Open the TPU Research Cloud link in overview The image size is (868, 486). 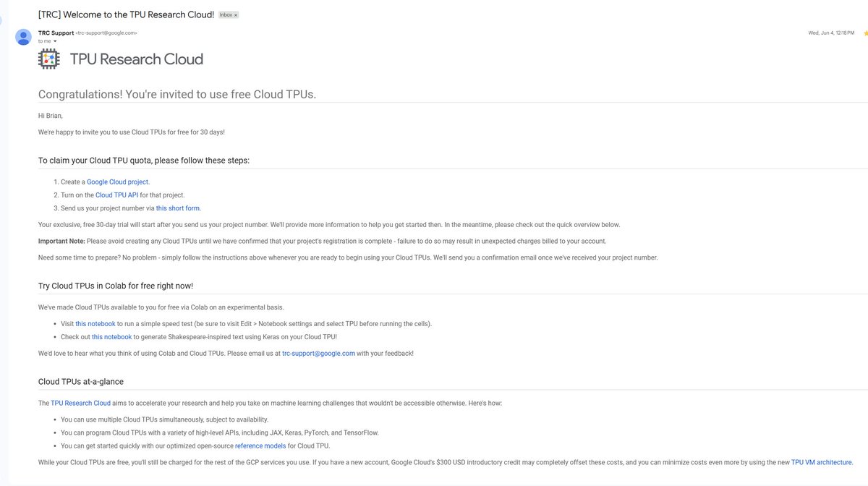pyautogui.click(x=80, y=403)
